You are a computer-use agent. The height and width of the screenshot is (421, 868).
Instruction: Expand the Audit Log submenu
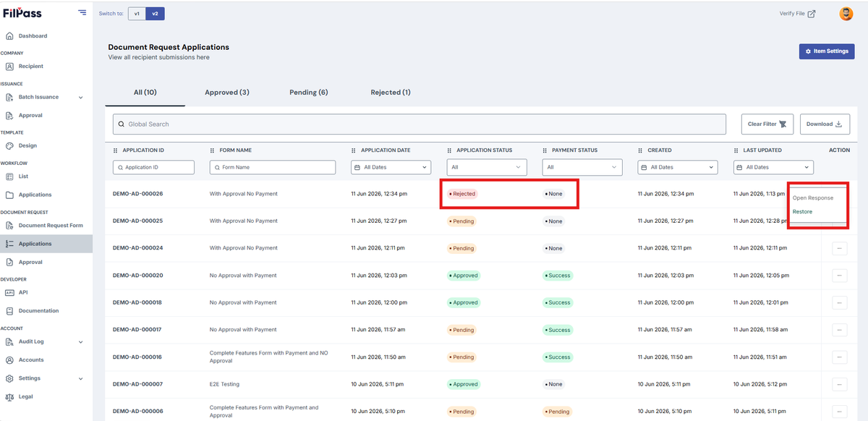tap(80, 341)
